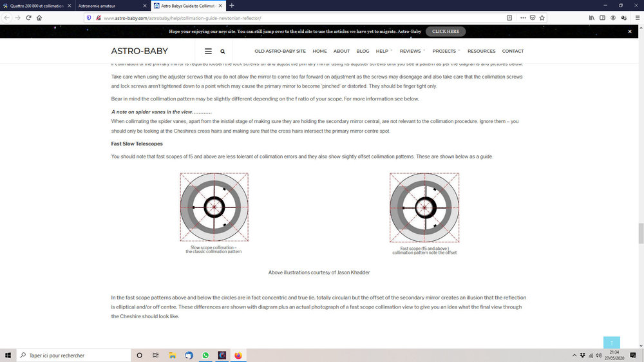Viewport: 644px width, 362px height.
Task: Open the page actions three-dots menu
Action: [x=523, y=17]
